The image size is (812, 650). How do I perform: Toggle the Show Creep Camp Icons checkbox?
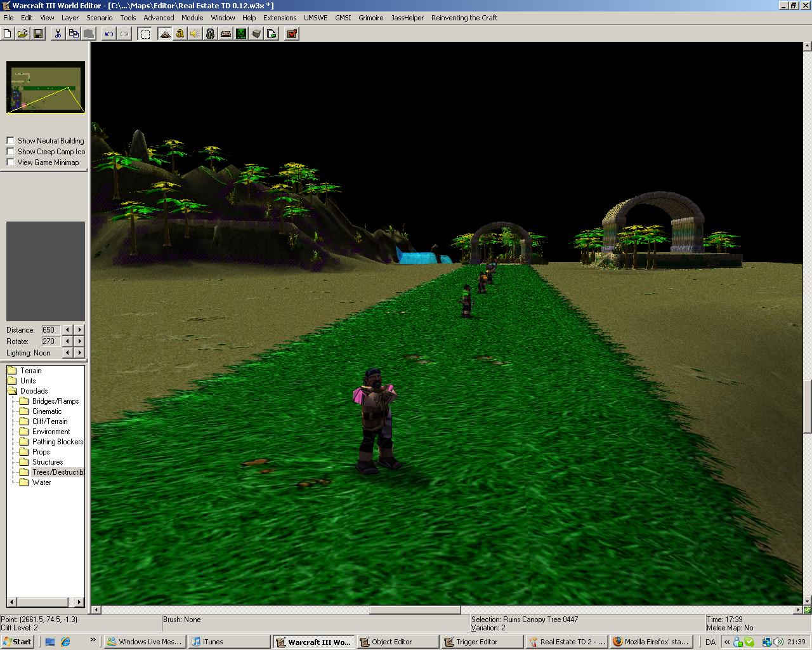coord(10,152)
